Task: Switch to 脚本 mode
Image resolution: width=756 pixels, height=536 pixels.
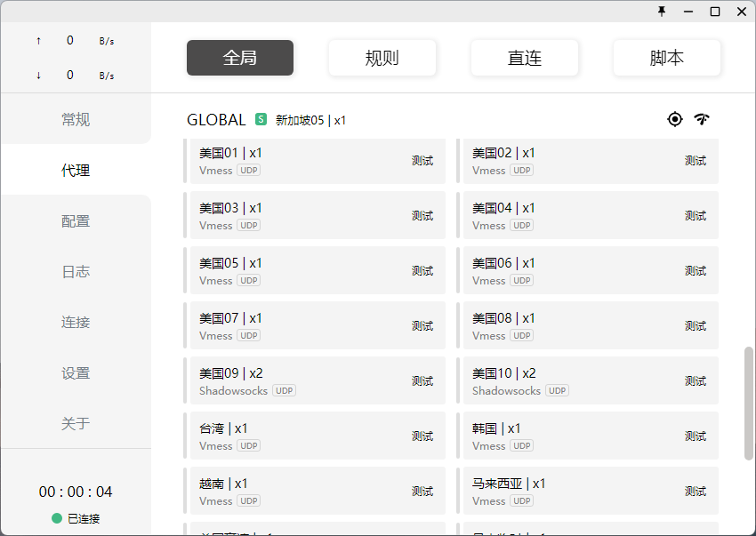Action: [x=666, y=58]
